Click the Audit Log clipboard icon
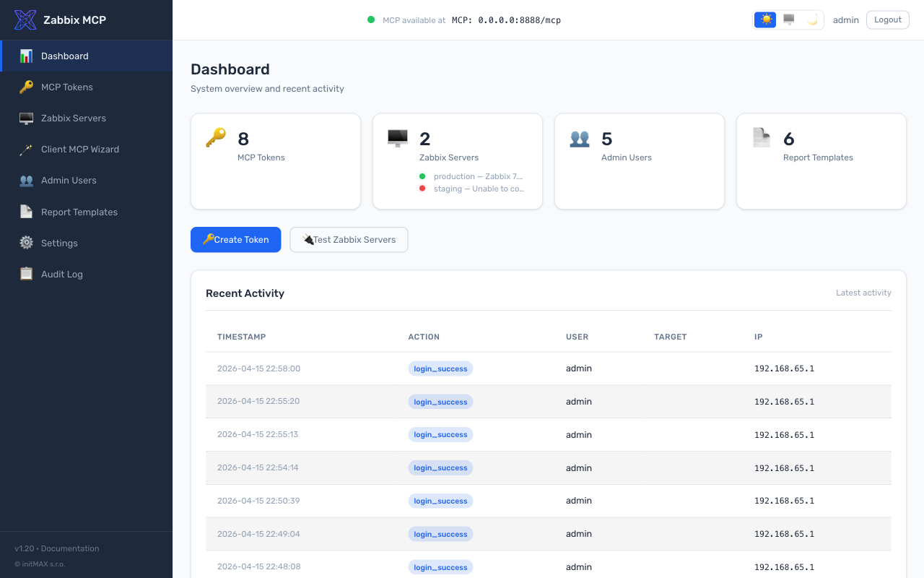 [x=26, y=274]
